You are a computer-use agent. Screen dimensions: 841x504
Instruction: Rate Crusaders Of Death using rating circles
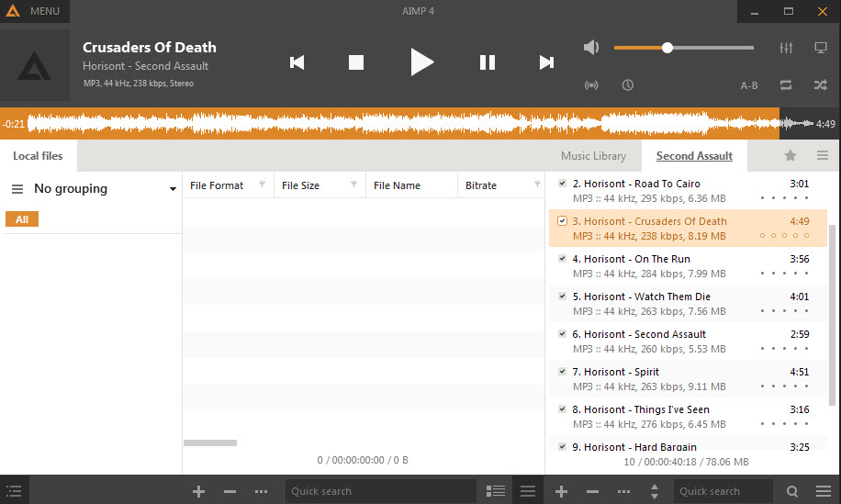pyautogui.click(x=784, y=235)
